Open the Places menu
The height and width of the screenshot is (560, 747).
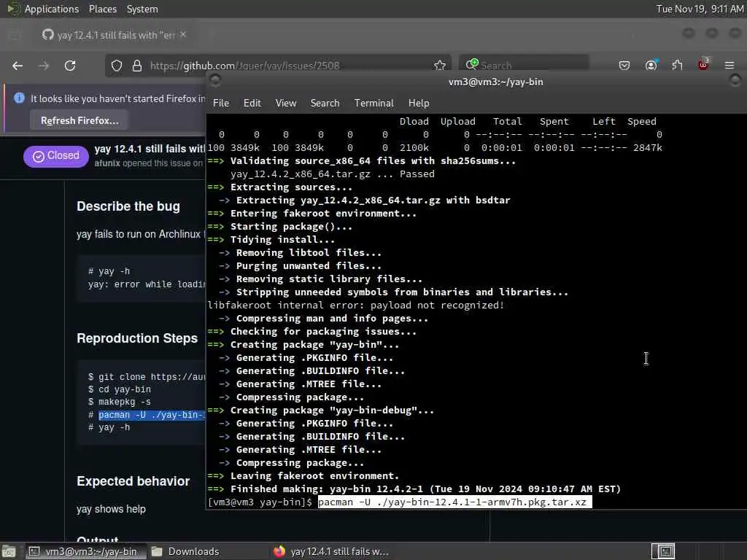click(x=102, y=9)
